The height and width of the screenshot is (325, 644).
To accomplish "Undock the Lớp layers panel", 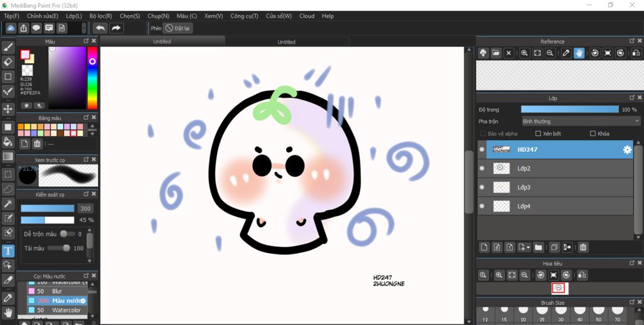I will point(632,98).
